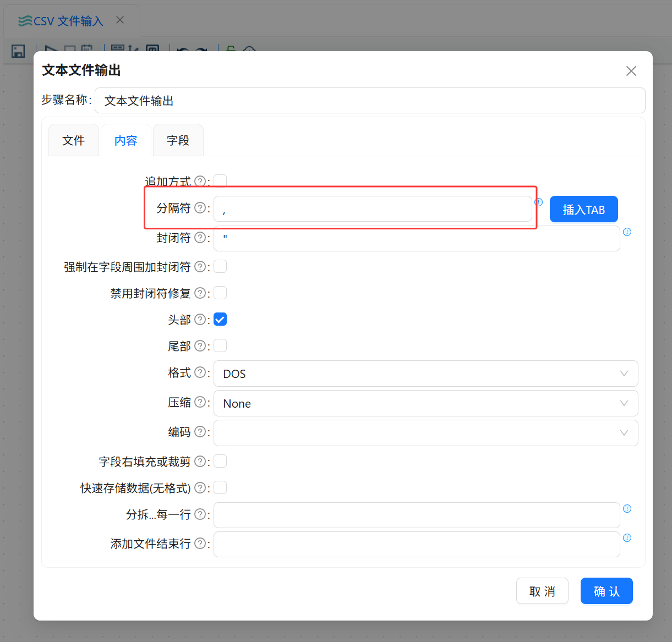Switch to the 字段 tab
Screen dimensions: 672x642
[178, 140]
